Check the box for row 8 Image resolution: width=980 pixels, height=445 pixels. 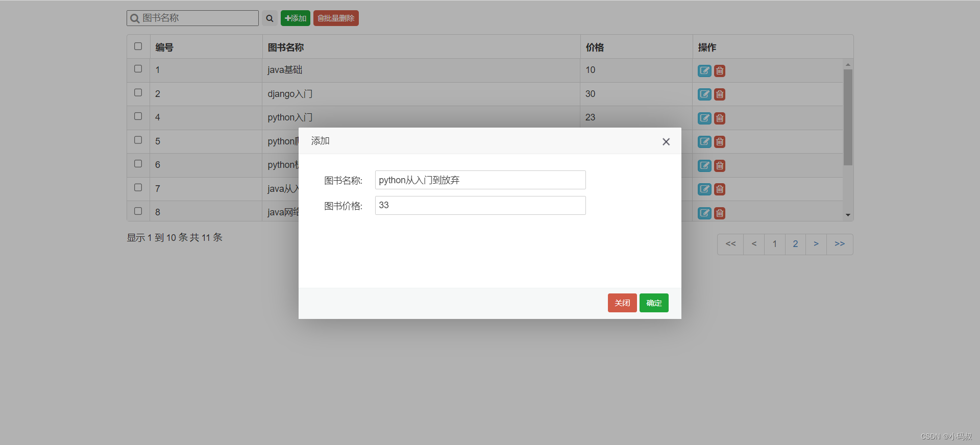(138, 211)
